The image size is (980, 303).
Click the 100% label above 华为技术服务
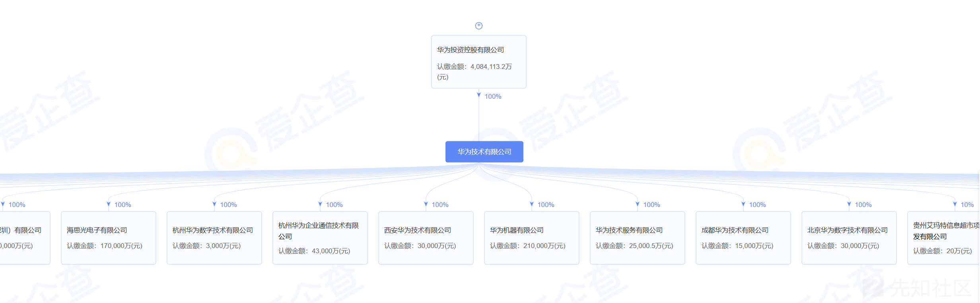pos(651,205)
